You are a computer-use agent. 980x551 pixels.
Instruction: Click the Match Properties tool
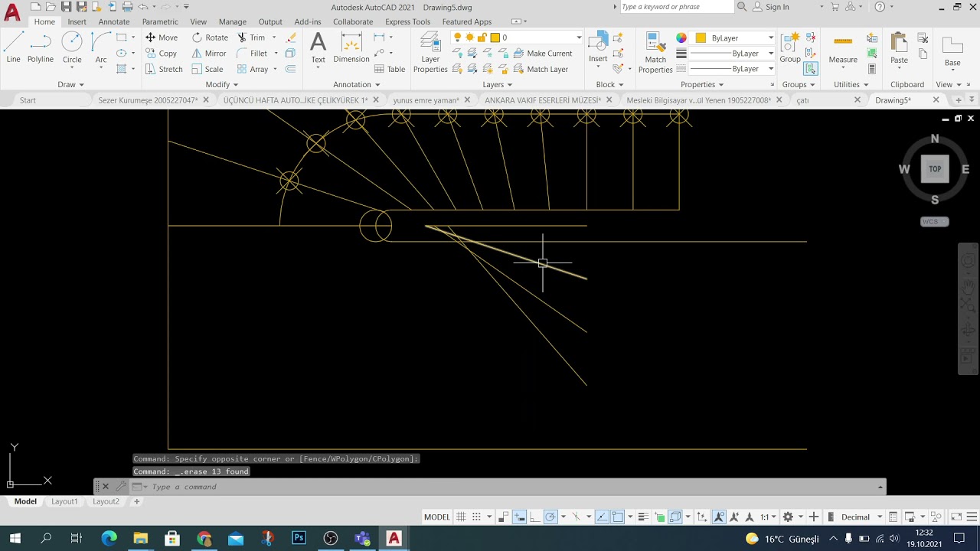click(655, 52)
